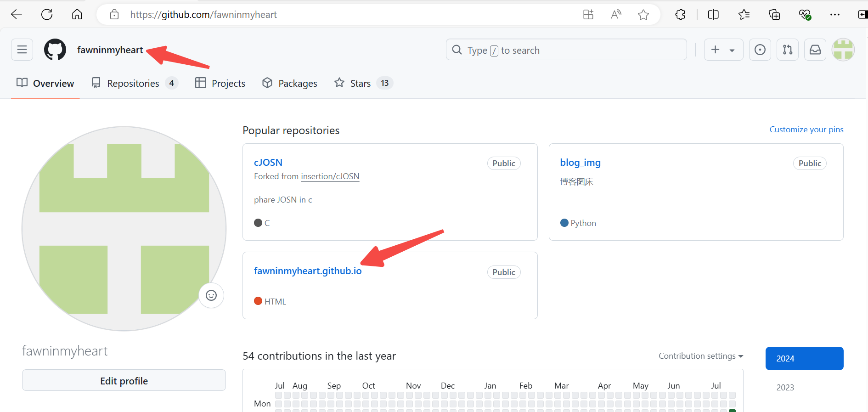Open the GitHub Pull requests icon

coord(788,50)
